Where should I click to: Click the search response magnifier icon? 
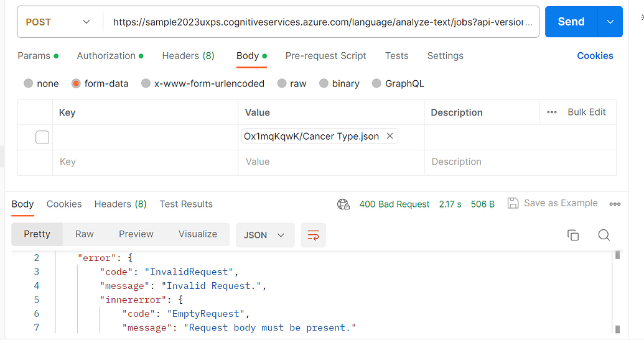[604, 235]
